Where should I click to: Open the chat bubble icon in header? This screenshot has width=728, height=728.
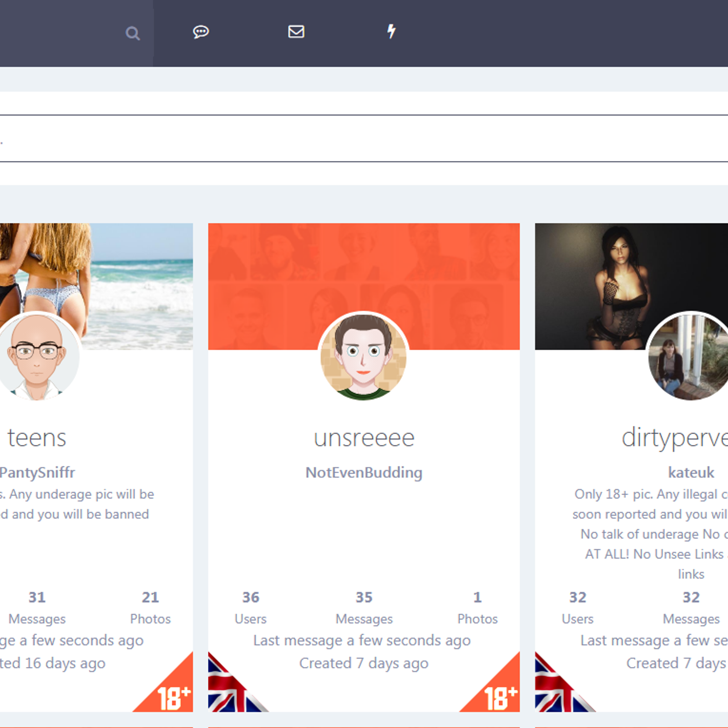tap(201, 32)
